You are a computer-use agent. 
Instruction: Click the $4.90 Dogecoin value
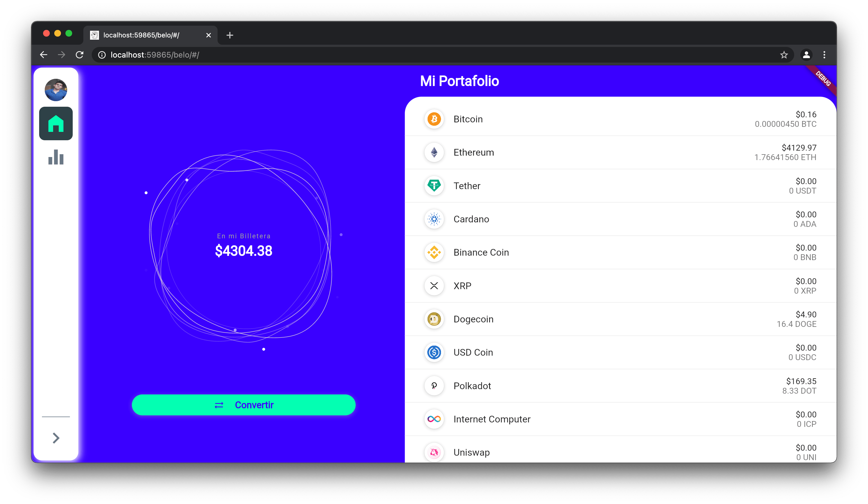[806, 314]
